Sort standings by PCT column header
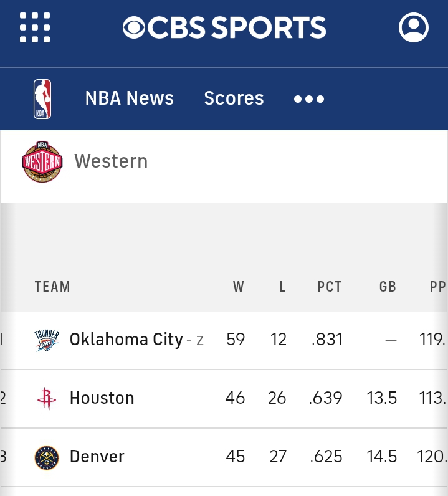This screenshot has height=496, width=448. coord(330,287)
